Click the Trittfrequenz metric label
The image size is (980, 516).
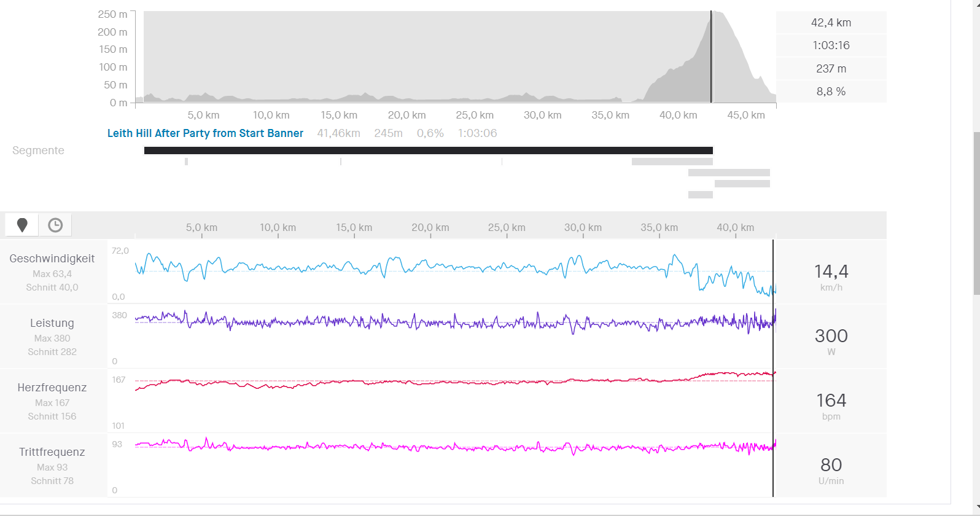pos(52,452)
